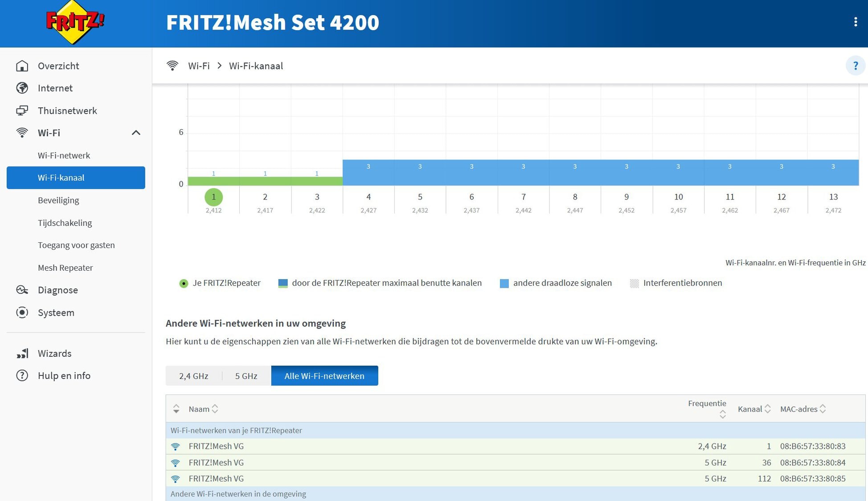This screenshot has width=868, height=501.
Task: Select the Alle Wi-Fi-netwerken tab
Action: [324, 376]
